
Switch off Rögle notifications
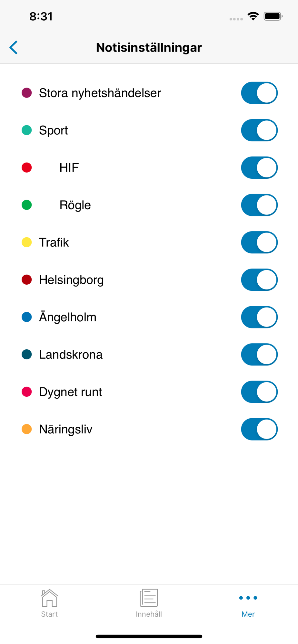point(259,205)
